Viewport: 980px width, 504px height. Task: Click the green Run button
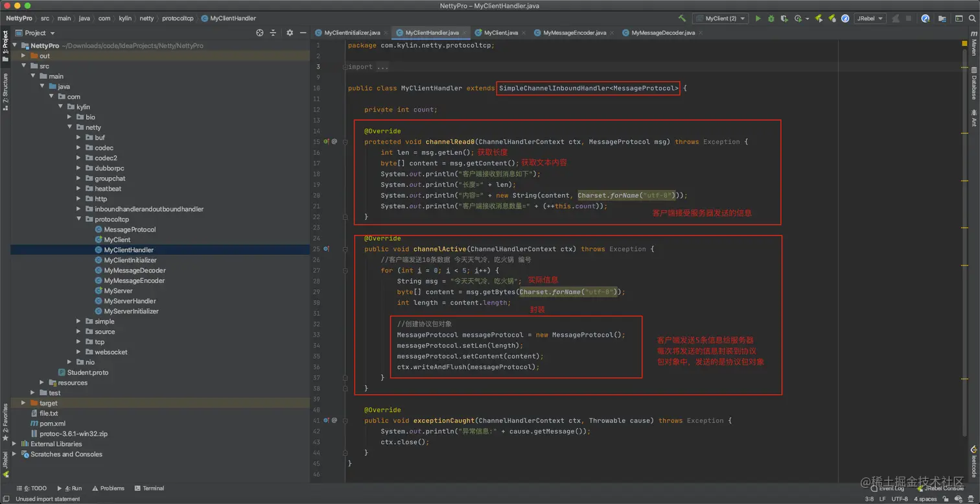tap(758, 19)
